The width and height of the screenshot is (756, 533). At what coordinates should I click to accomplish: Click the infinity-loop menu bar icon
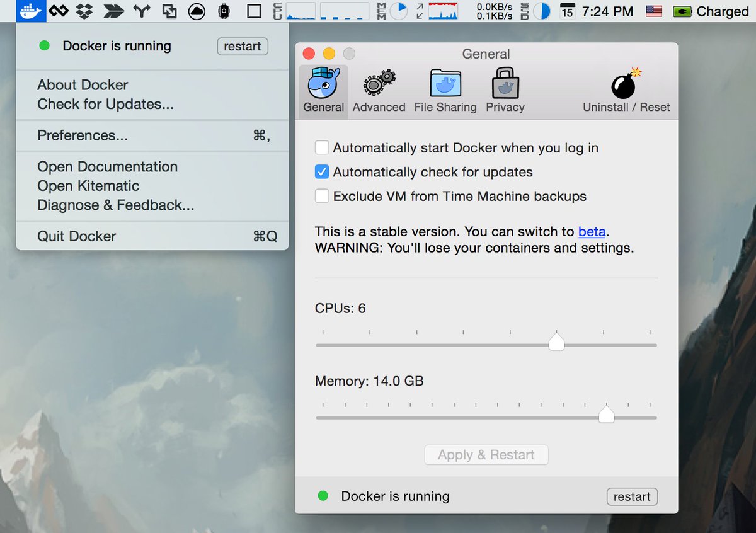59,11
